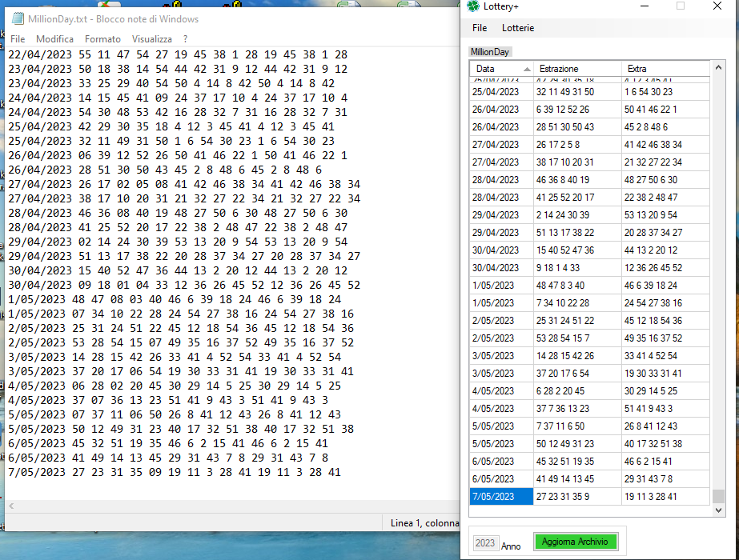Click Notepad line 7/05/2023 27 23 31
The width and height of the screenshot is (739, 560).
click(x=175, y=472)
